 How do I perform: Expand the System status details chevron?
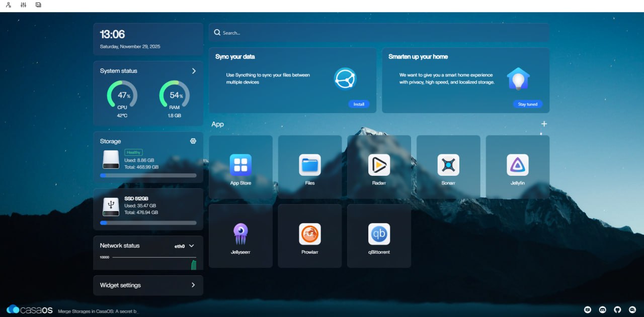pyautogui.click(x=194, y=71)
